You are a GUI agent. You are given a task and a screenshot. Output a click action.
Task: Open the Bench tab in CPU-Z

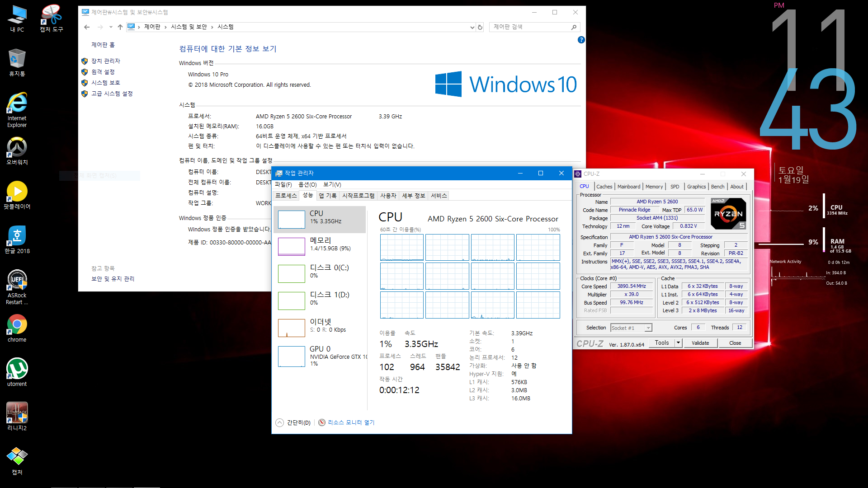[718, 187]
